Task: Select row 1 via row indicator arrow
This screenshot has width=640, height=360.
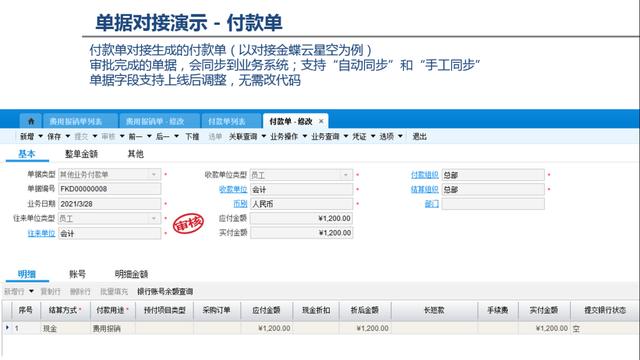Action: coord(7,328)
